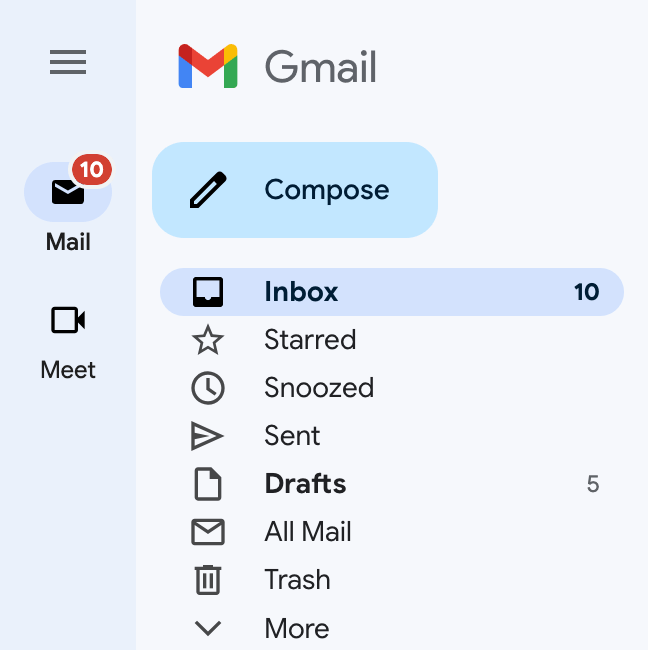Open the hamburger main menu
648x650 pixels.
(x=68, y=62)
